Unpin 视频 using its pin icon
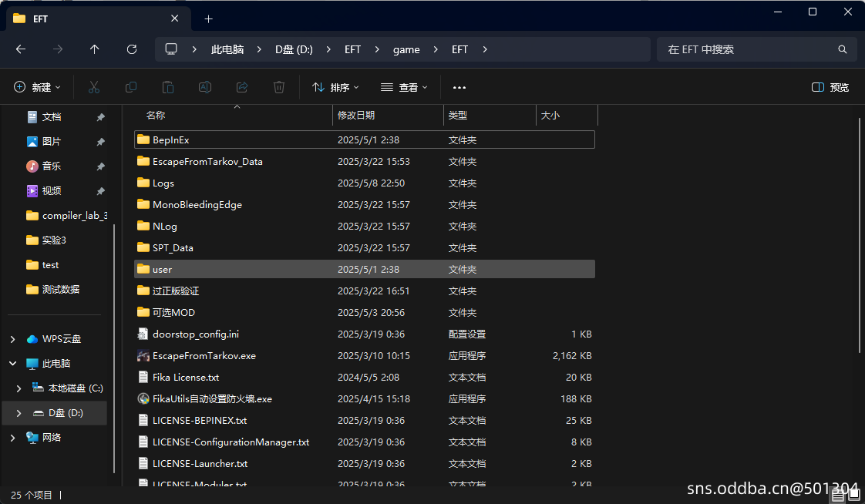Screen dimensions: 865x504 pos(100,191)
